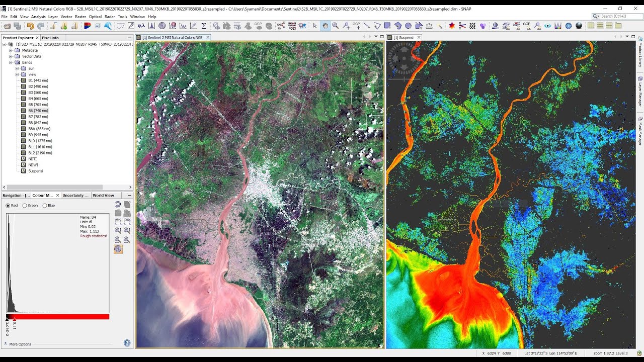Click the Open Product folder icon
The width and height of the screenshot is (644, 362).
tap(7, 26)
